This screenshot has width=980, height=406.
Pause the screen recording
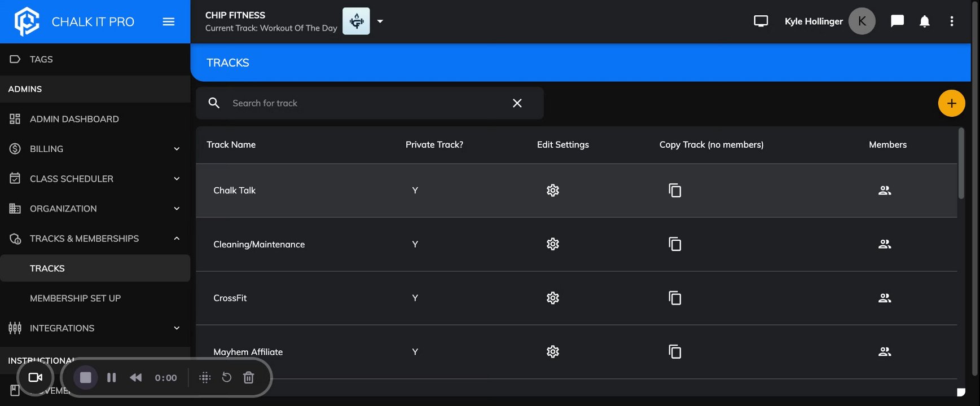112,378
